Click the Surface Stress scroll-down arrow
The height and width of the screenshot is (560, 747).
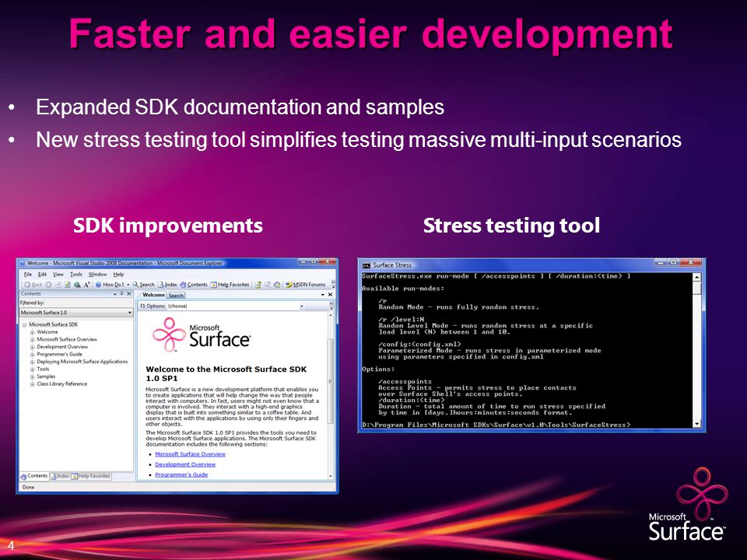(697, 424)
